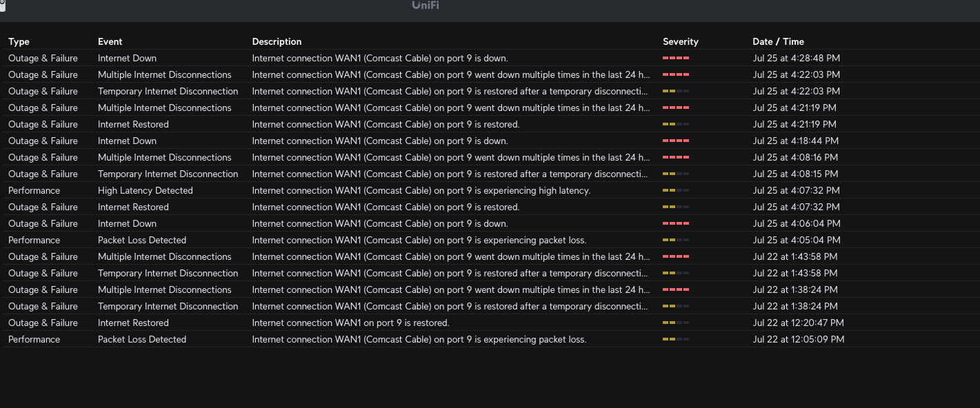Select the Internet Down event at 4:06:04 PM

[127, 223]
